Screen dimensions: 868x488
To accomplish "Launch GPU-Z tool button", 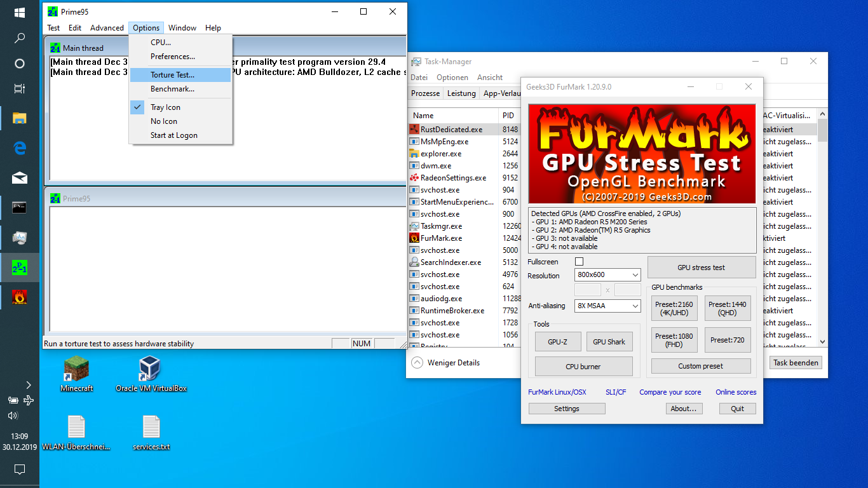I will tap(557, 342).
